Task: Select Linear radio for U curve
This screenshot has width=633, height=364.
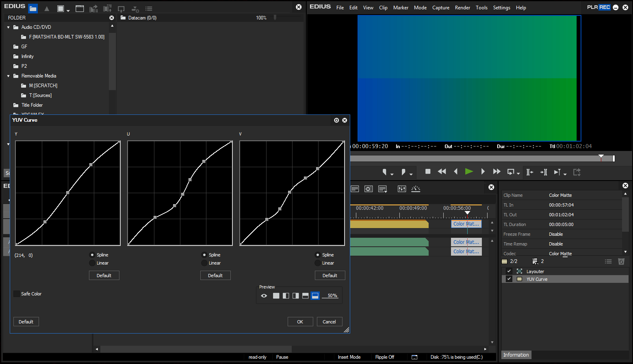Action: click(x=204, y=263)
